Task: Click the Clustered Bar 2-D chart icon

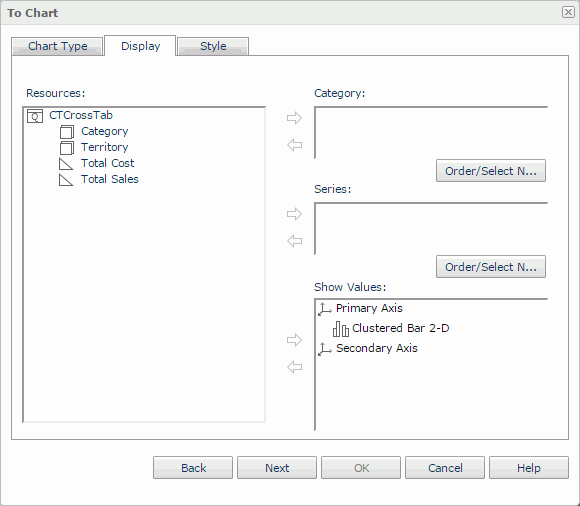Action: (341, 329)
